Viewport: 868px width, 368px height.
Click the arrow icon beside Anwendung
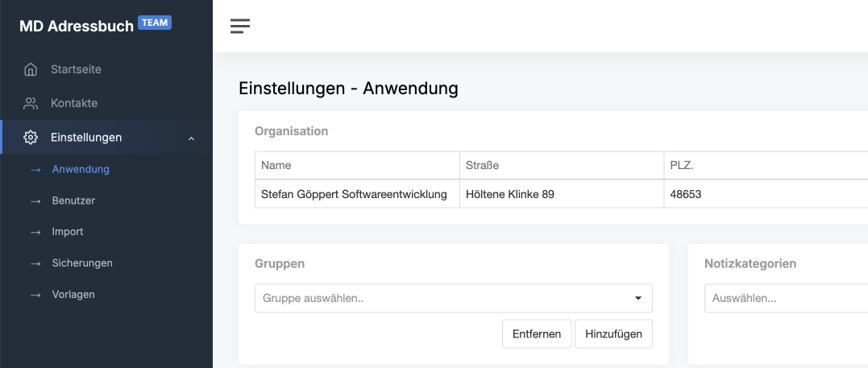point(36,170)
